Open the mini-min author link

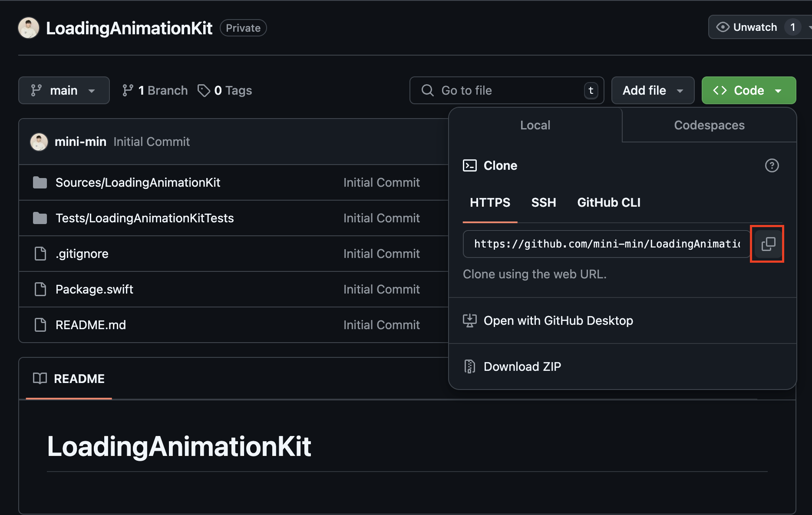click(x=80, y=142)
